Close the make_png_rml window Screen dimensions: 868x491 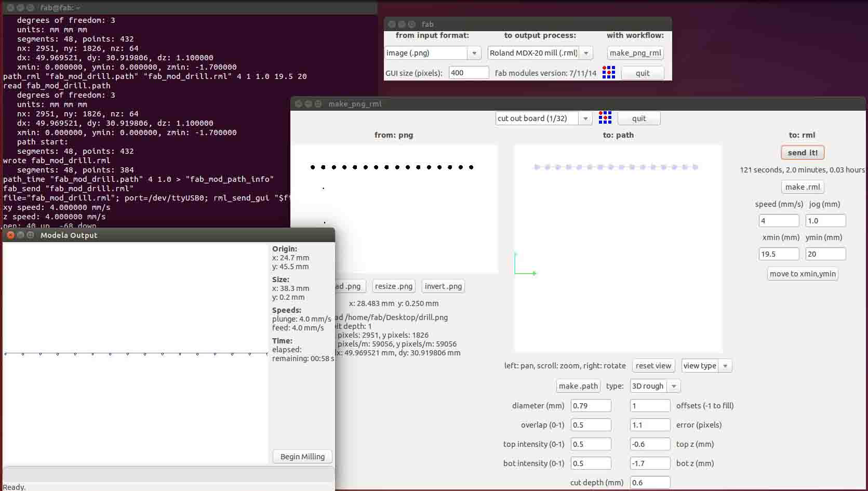pos(299,104)
